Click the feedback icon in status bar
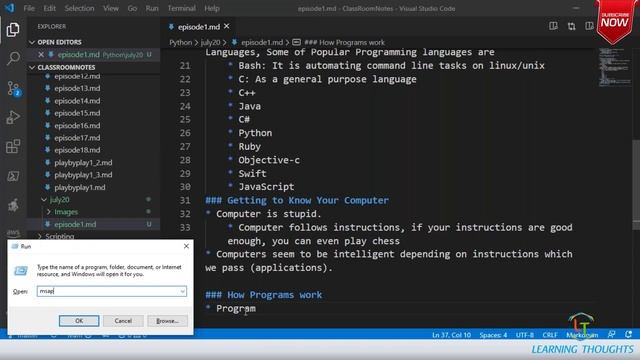 (611, 334)
